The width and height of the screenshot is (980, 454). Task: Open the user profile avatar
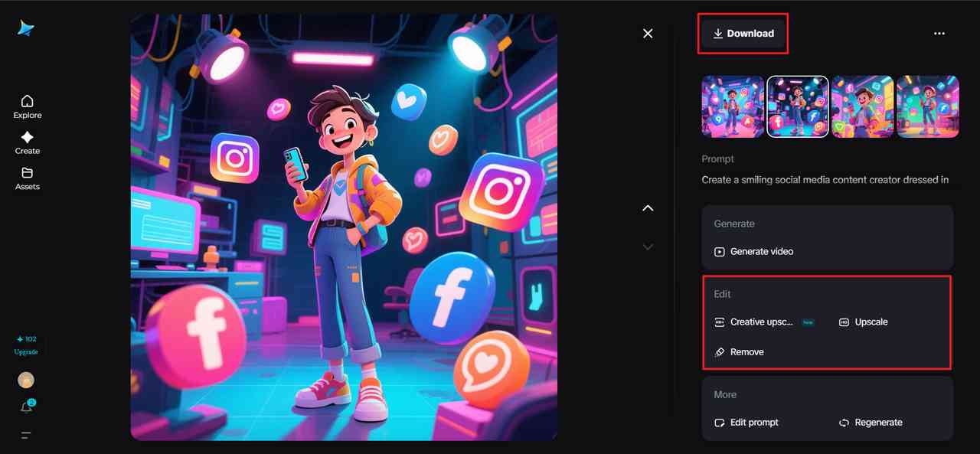pos(26,381)
